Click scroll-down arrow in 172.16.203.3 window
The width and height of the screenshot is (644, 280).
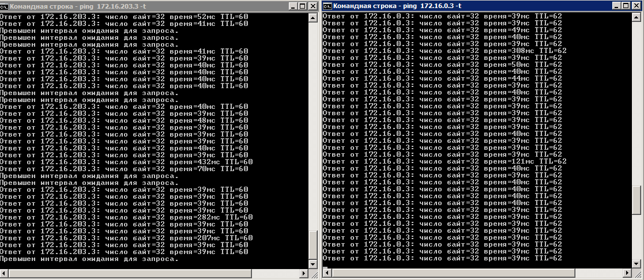pos(313,264)
